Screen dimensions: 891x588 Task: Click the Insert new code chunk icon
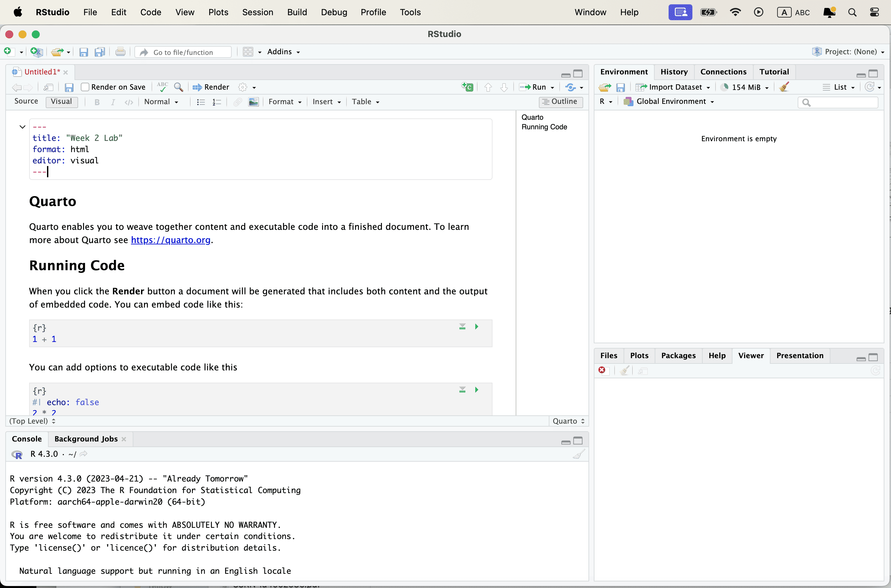pyautogui.click(x=467, y=87)
